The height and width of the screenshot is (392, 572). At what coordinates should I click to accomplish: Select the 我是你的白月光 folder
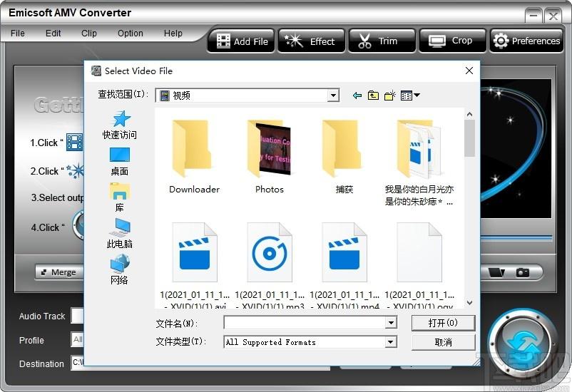(419, 163)
